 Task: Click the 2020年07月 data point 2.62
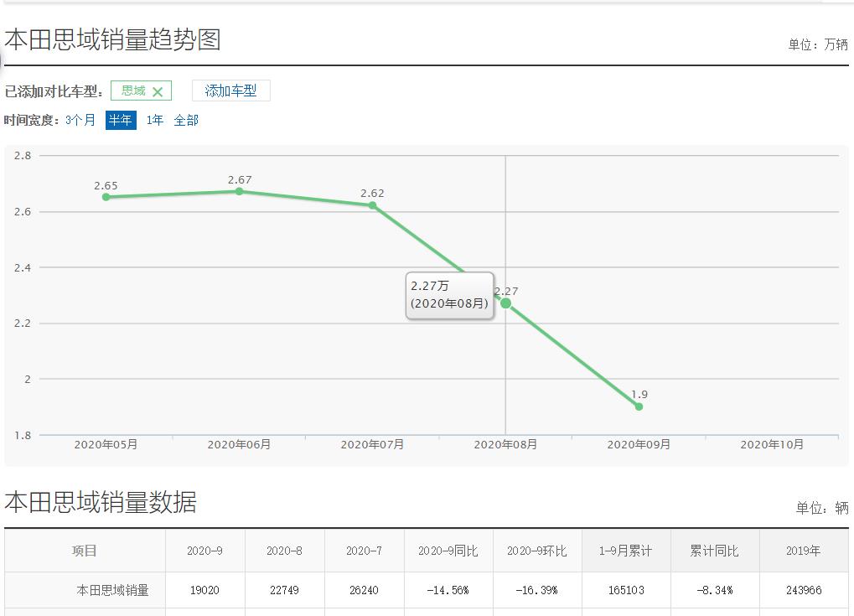tap(373, 205)
